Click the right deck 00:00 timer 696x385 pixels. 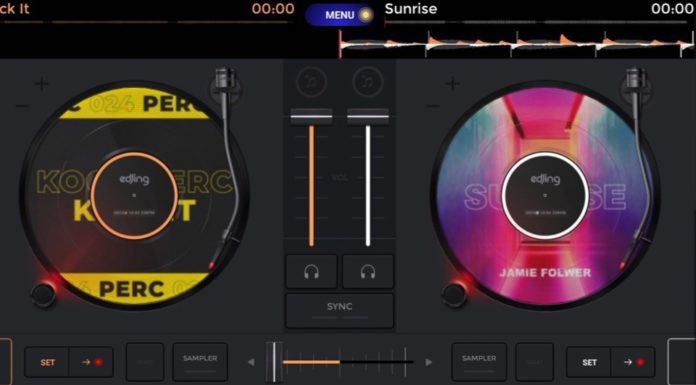pos(672,9)
